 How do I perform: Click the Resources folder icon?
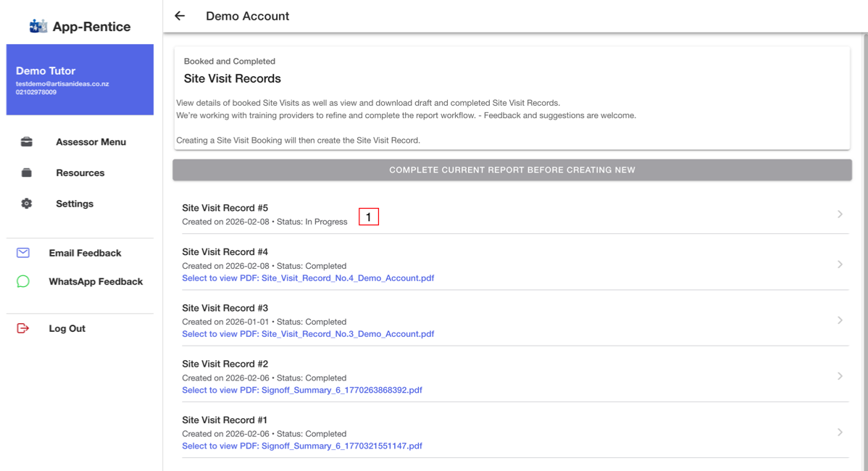coord(27,172)
